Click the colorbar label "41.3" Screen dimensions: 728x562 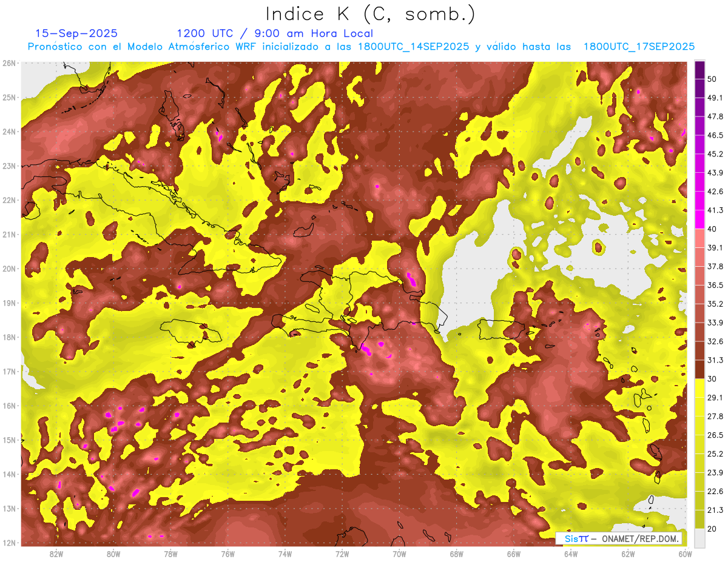pos(715,210)
